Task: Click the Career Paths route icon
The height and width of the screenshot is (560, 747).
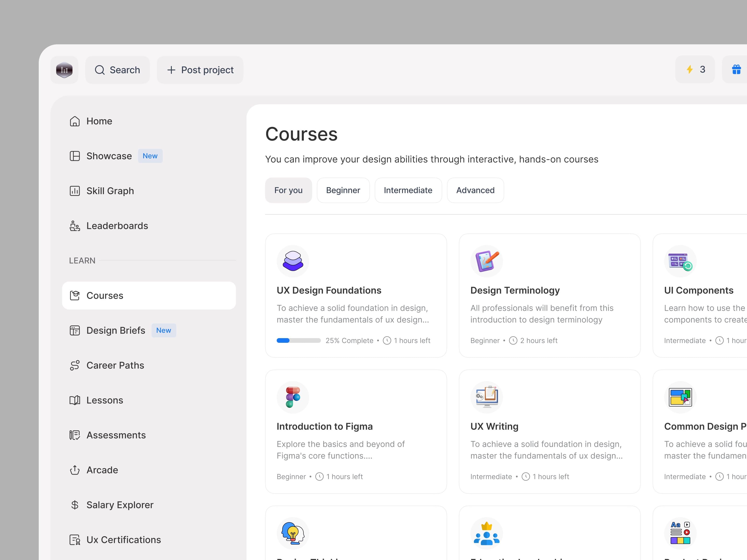Action: coord(75,365)
